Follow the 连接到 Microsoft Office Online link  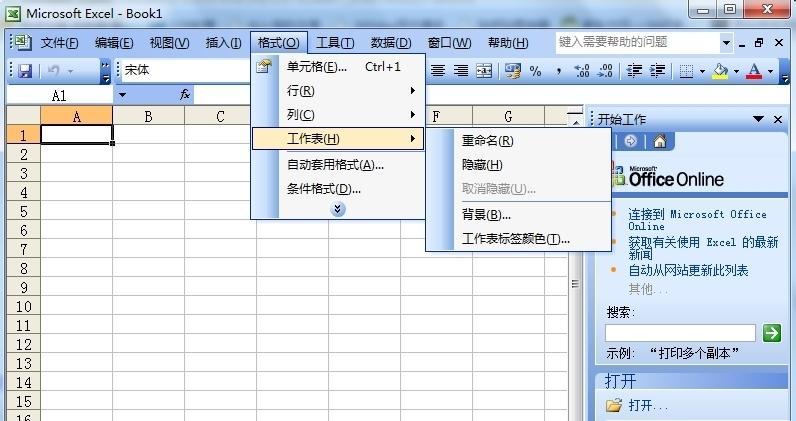pos(697,220)
